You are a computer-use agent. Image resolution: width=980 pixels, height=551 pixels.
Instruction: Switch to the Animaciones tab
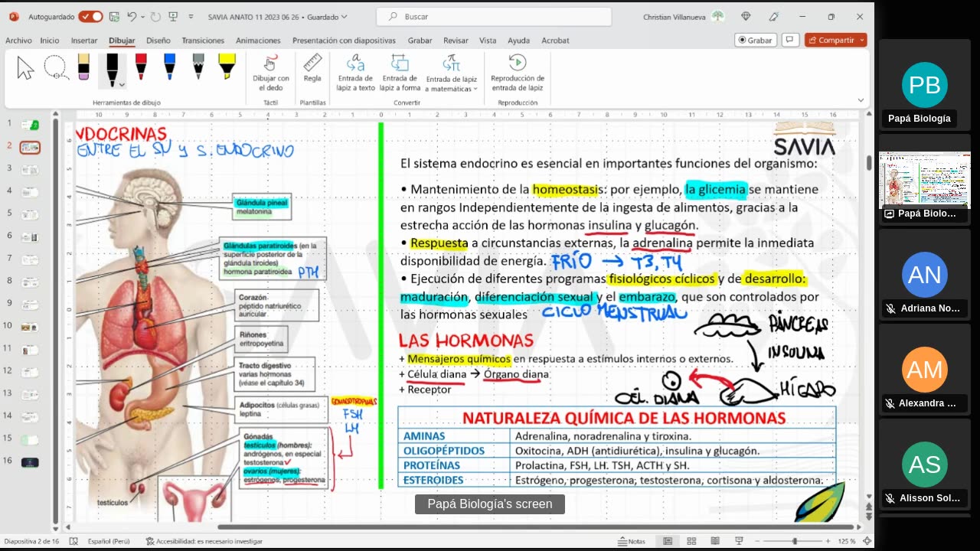click(258, 41)
